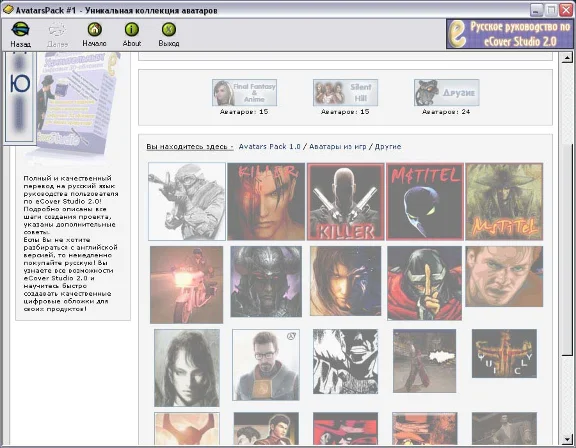Open the Final Fantasy & Anime category
576x448 pixels.
click(x=245, y=93)
